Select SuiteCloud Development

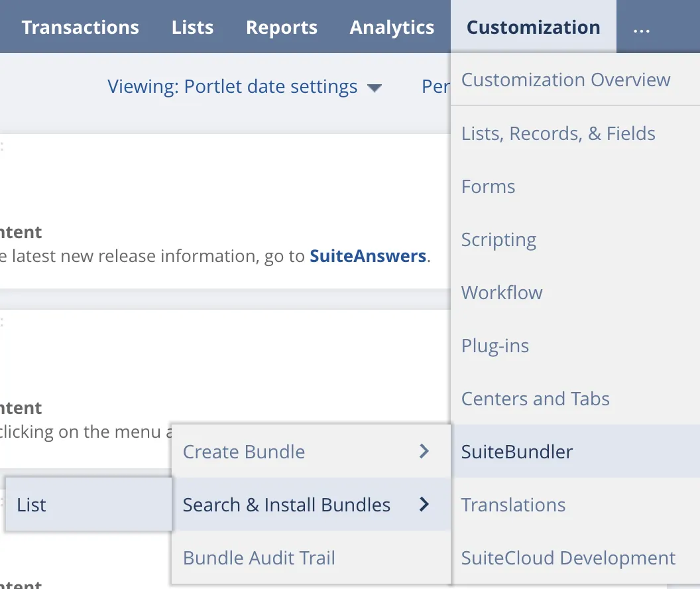point(575,558)
